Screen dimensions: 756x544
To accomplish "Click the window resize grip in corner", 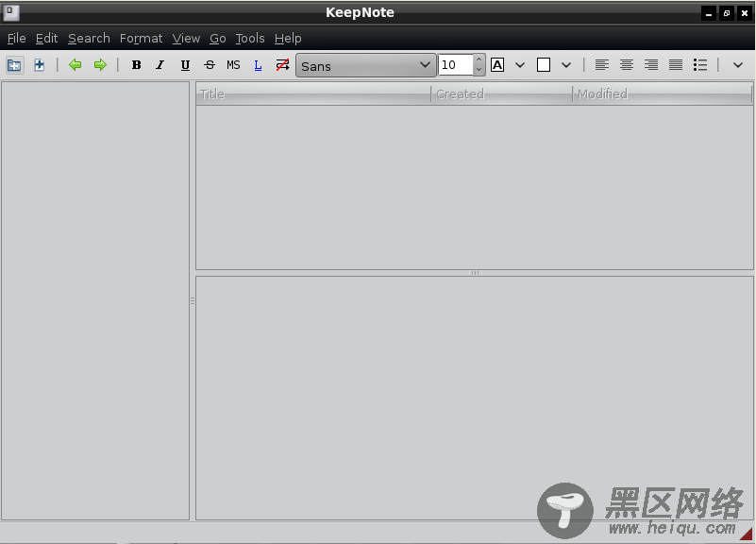I will click(x=746, y=534).
